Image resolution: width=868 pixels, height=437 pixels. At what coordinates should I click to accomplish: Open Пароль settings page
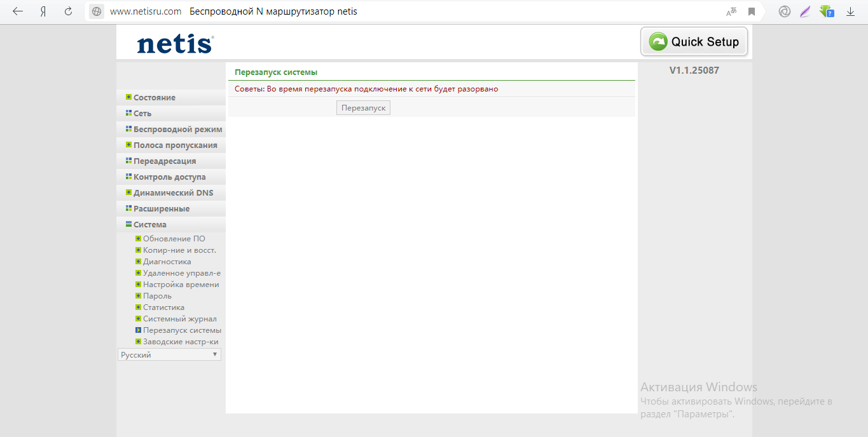coord(157,296)
